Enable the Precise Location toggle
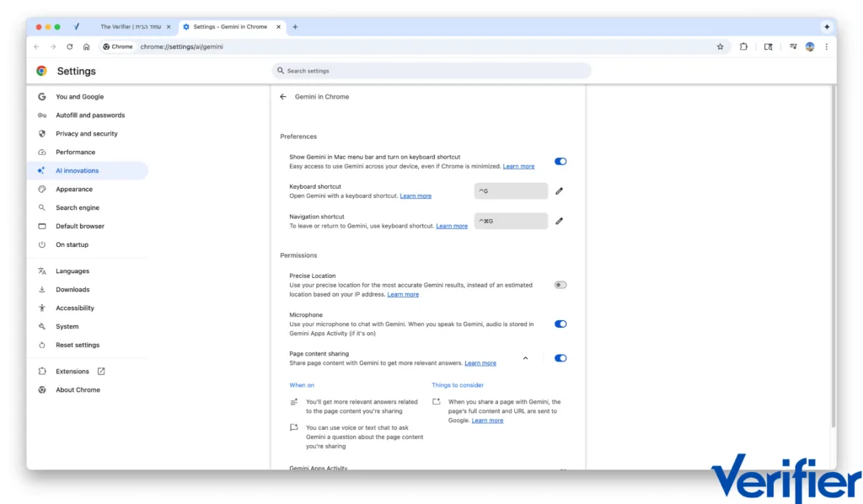 560,285
